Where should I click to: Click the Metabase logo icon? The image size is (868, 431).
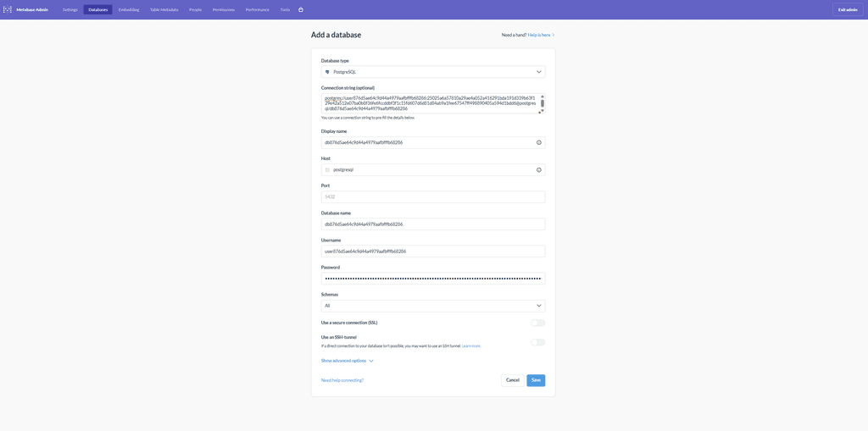pos(8,9)
